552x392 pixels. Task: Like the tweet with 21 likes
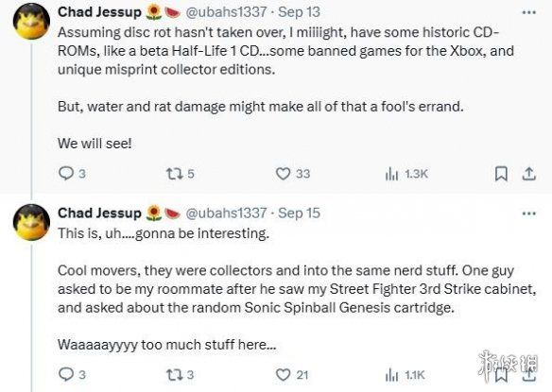coord(283,375)
